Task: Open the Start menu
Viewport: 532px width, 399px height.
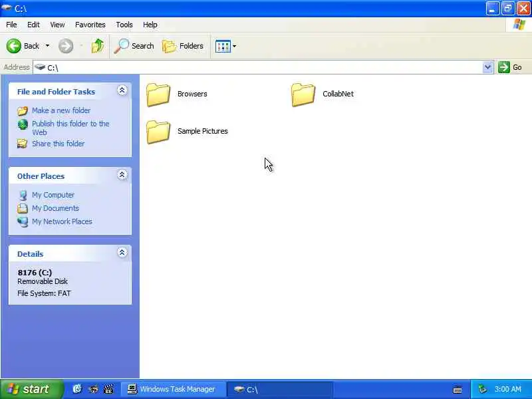Action: [31, 389]
